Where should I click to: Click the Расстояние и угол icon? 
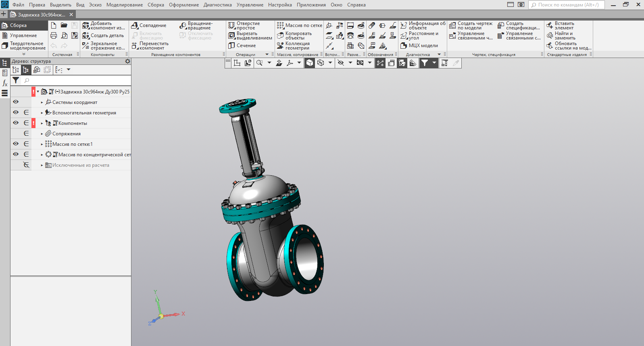point(404,35)
